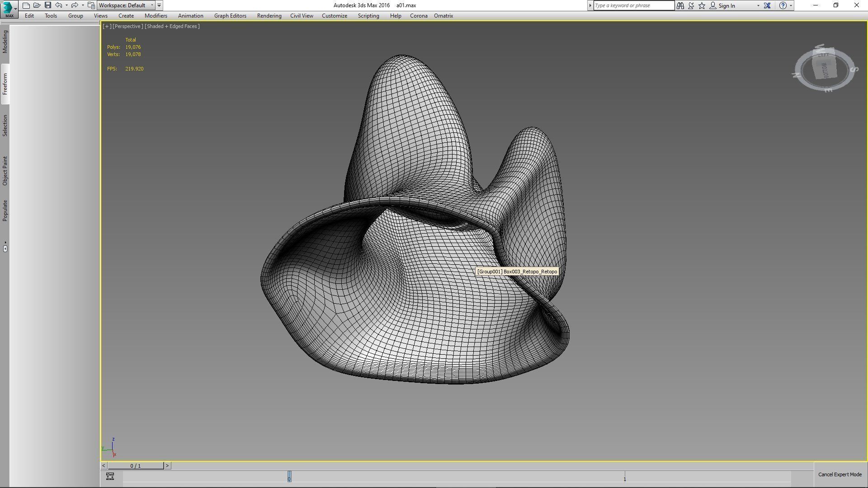Open the Tools menu
The image size is (868, 488).
click(x=51, y=16)
